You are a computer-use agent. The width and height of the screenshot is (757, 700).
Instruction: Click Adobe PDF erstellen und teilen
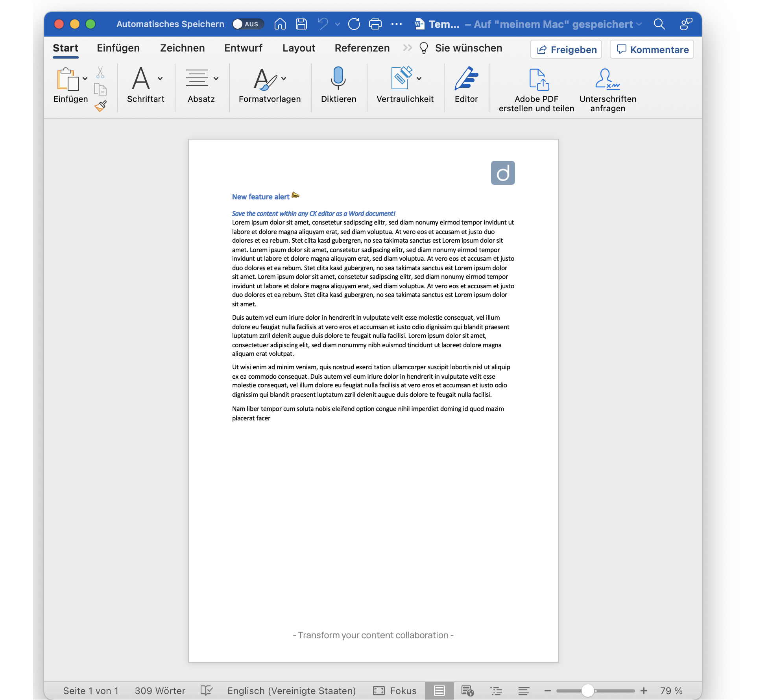tap(536, 90)
